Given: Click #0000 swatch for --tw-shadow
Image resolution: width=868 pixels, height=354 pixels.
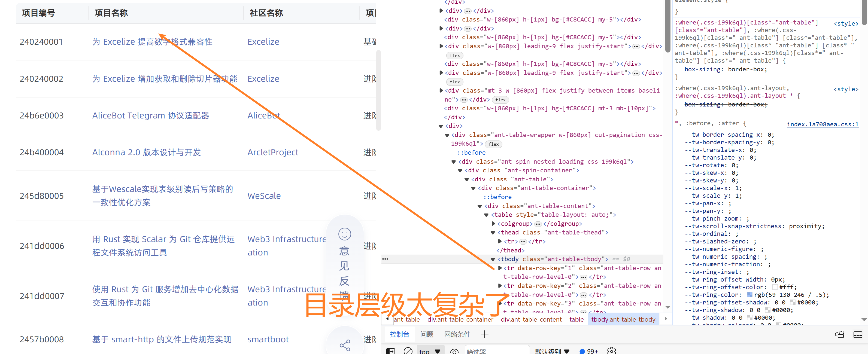Looking at the screenshot, I should click(x=749, y=318).
